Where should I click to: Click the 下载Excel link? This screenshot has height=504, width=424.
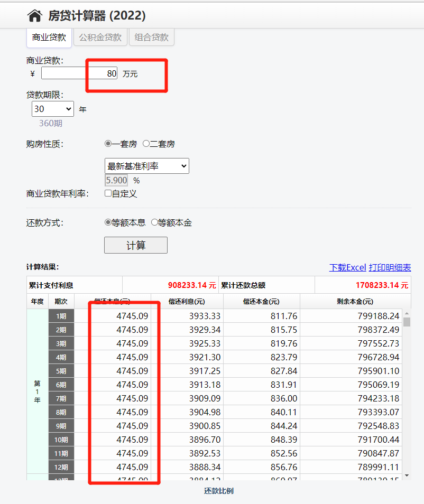pos(348,267)
